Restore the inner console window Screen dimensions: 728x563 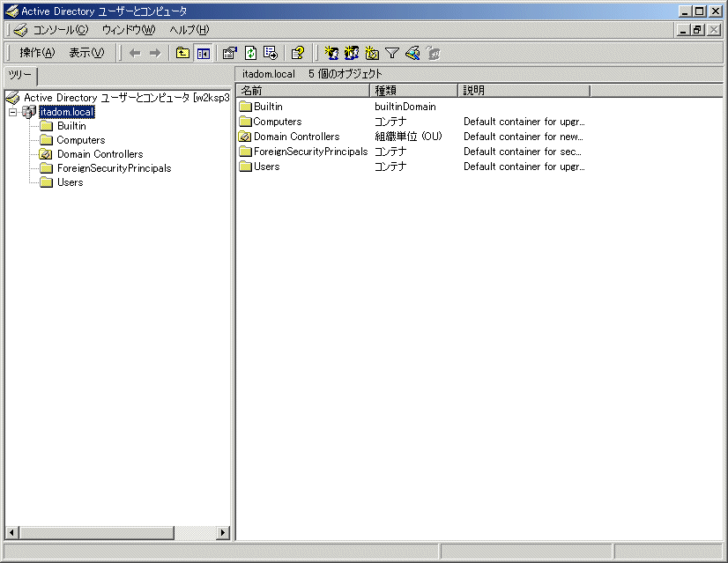[697, 30]
